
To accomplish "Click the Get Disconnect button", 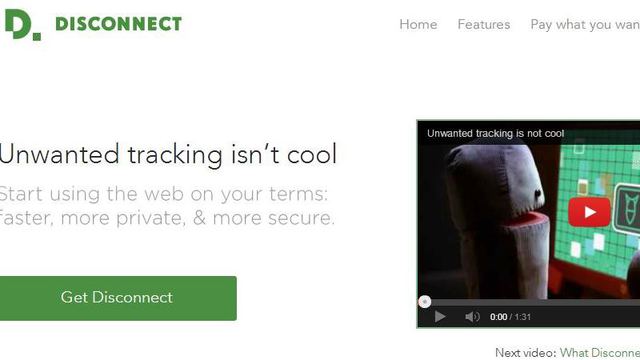I will pyautogui.click(x=118, y=298).
